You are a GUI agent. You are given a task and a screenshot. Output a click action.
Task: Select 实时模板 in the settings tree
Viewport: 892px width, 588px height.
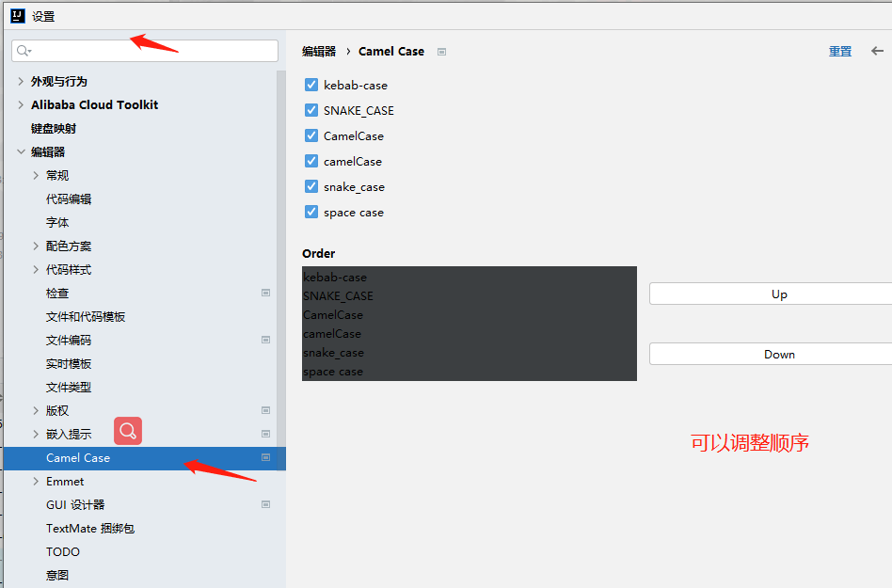click(x=69, y=364)
